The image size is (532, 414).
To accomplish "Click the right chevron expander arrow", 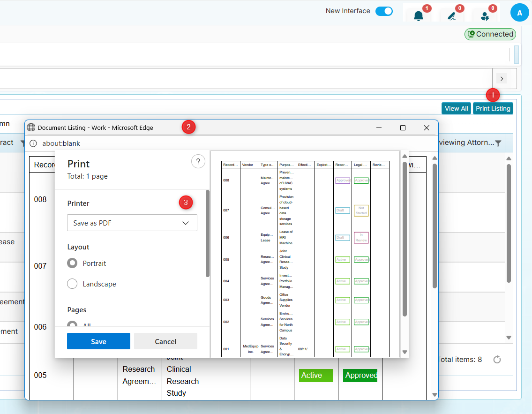I will pyautogui.click(x=502, y=78).
